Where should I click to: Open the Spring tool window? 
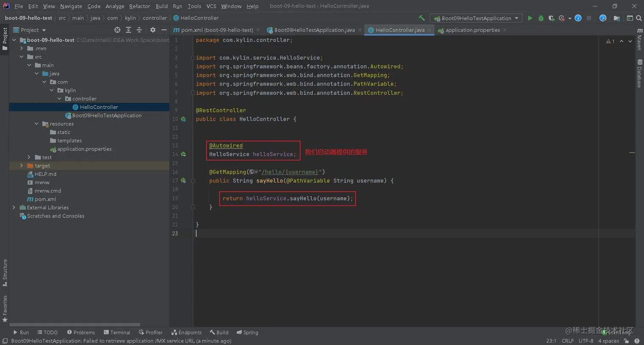247,332
